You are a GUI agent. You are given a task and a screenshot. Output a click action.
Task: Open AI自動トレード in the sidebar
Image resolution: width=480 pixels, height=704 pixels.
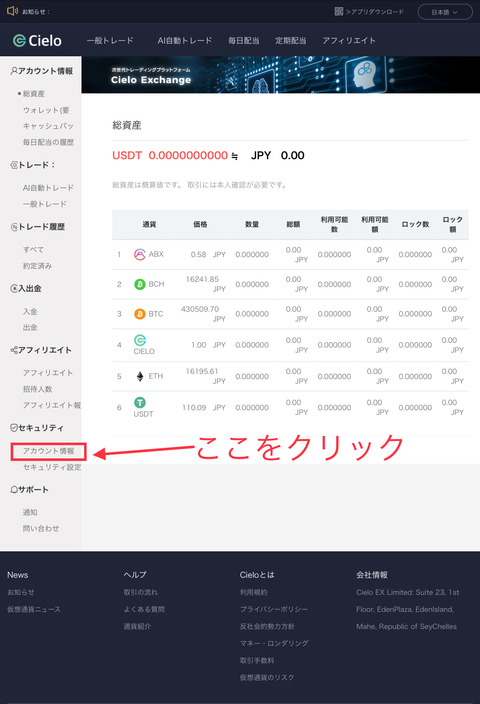point(48,188)
